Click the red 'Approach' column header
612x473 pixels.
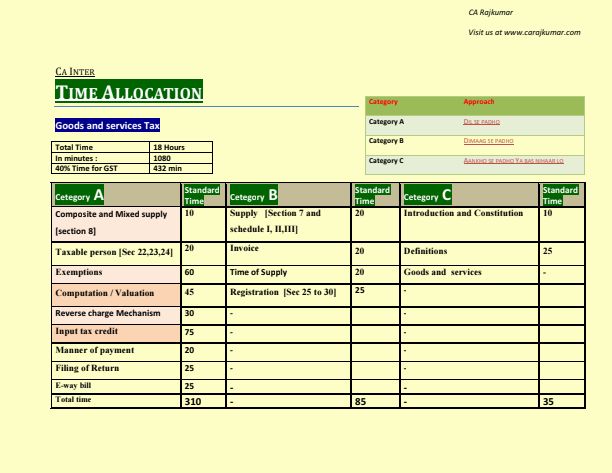coord(479,101)
